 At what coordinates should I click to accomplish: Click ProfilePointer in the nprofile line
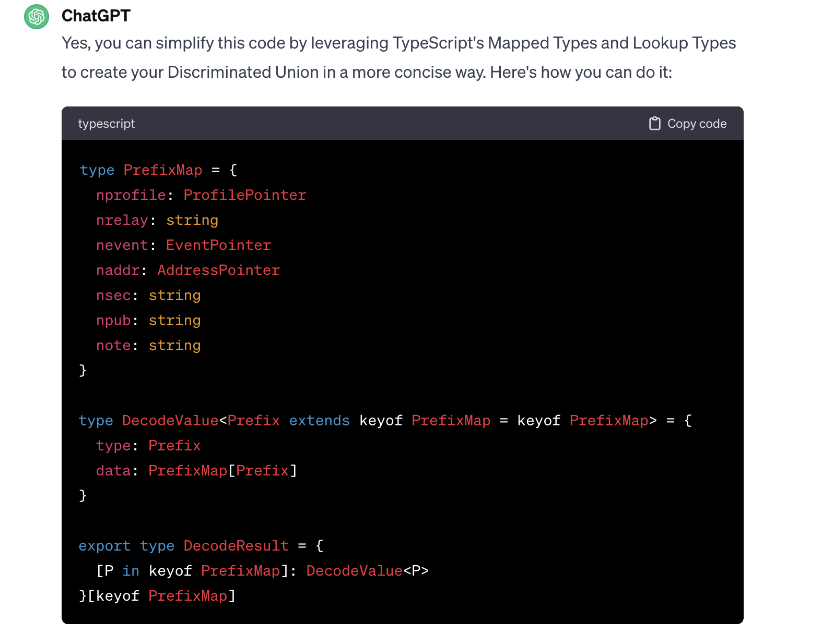(x=244, y=195)
